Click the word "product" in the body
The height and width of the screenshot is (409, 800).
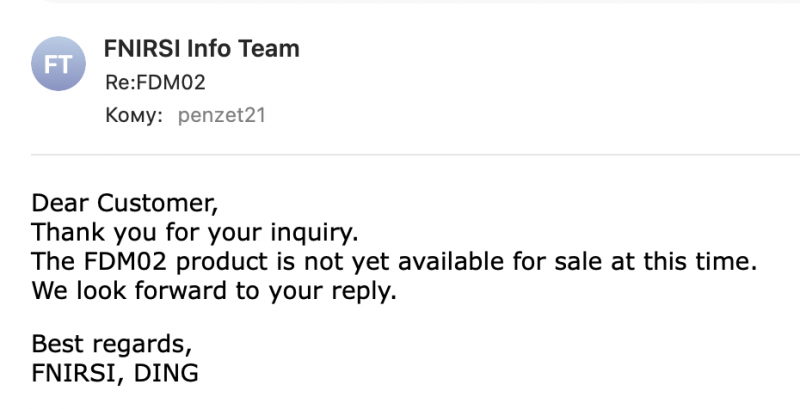coord(215,262)
